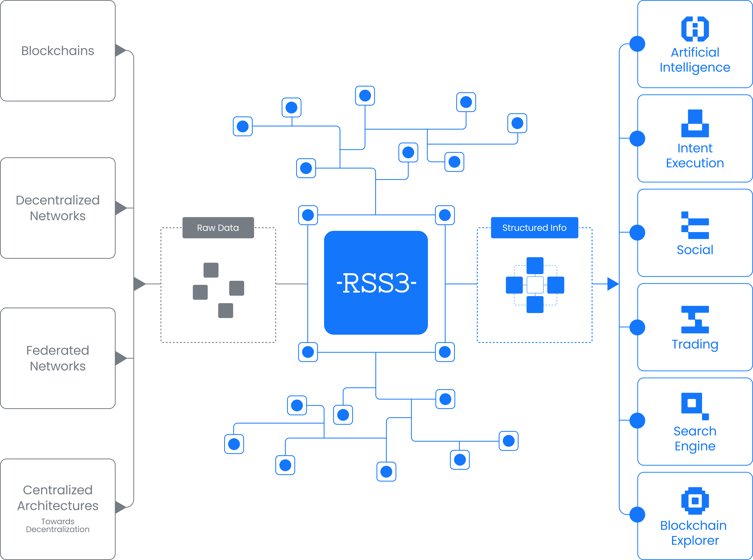Click the Trading label text
The width and height of the screenshot is (753, 560).
(x=695, y=344)
